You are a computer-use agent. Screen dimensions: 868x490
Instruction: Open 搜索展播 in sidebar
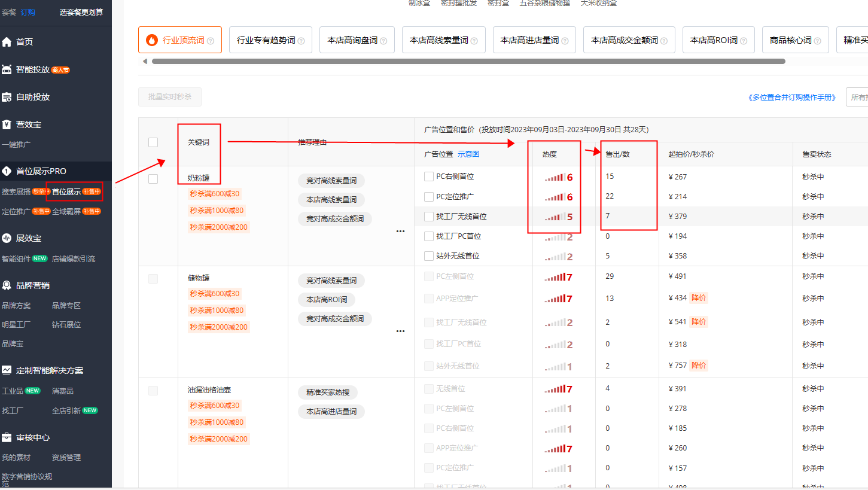click(16, 192)
